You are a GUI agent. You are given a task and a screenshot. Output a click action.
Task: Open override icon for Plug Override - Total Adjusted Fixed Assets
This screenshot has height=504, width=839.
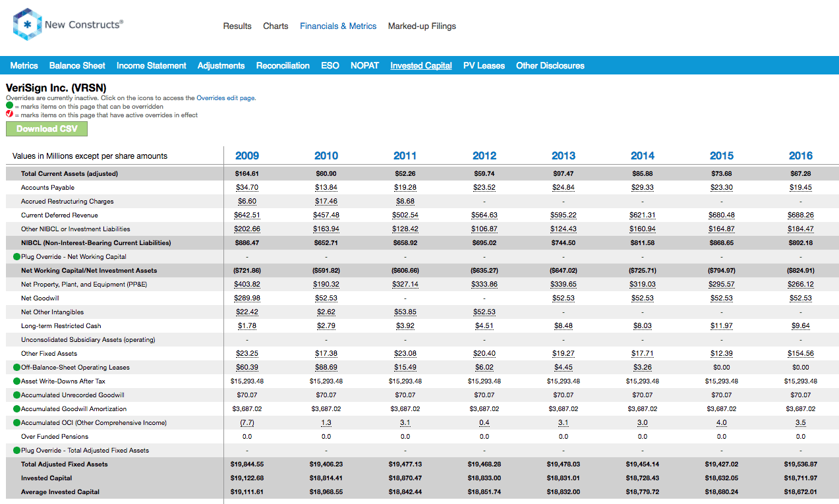pos(16,450)
